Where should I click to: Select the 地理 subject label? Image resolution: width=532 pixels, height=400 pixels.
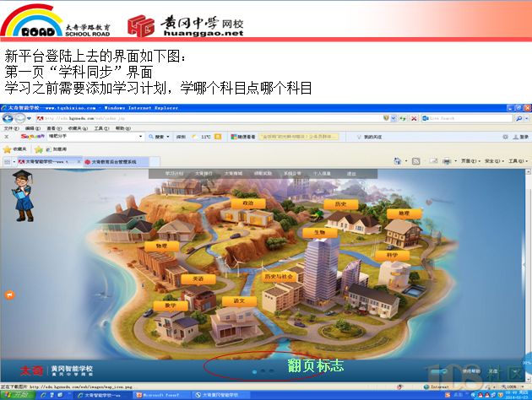(x=404, y=214)
